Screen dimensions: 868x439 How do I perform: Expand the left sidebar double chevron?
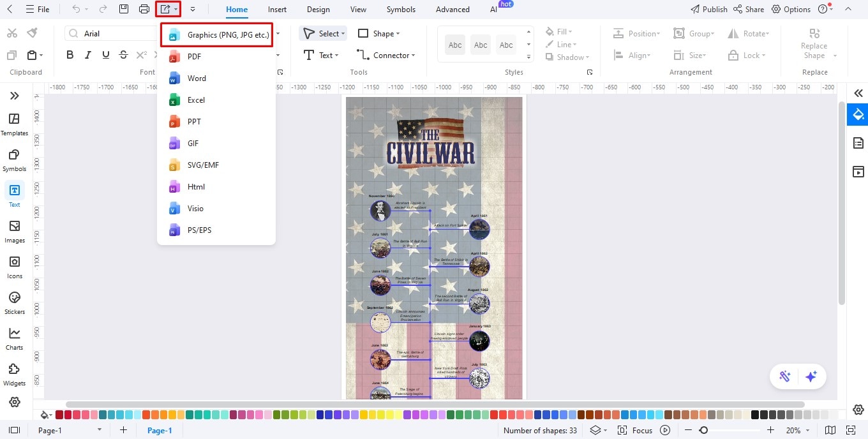[14, 96]
